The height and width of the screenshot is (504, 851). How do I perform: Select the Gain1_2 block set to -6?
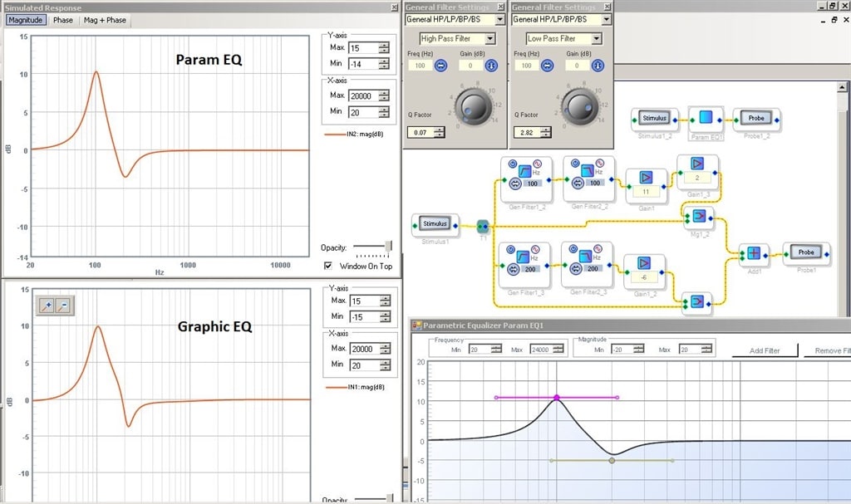pos(644,272)
